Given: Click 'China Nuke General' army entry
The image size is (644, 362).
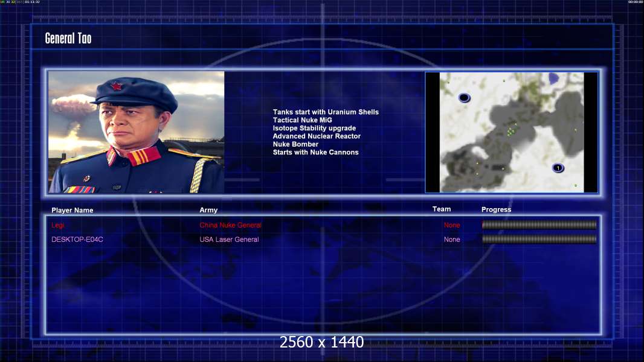Looking at the screenshot, I should click(230, 225).
